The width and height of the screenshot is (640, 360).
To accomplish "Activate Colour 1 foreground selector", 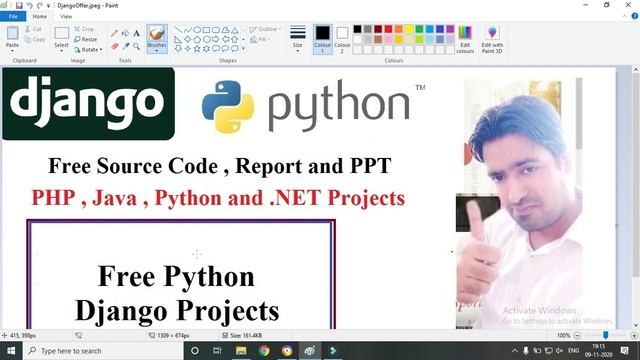I will [322, 39].
